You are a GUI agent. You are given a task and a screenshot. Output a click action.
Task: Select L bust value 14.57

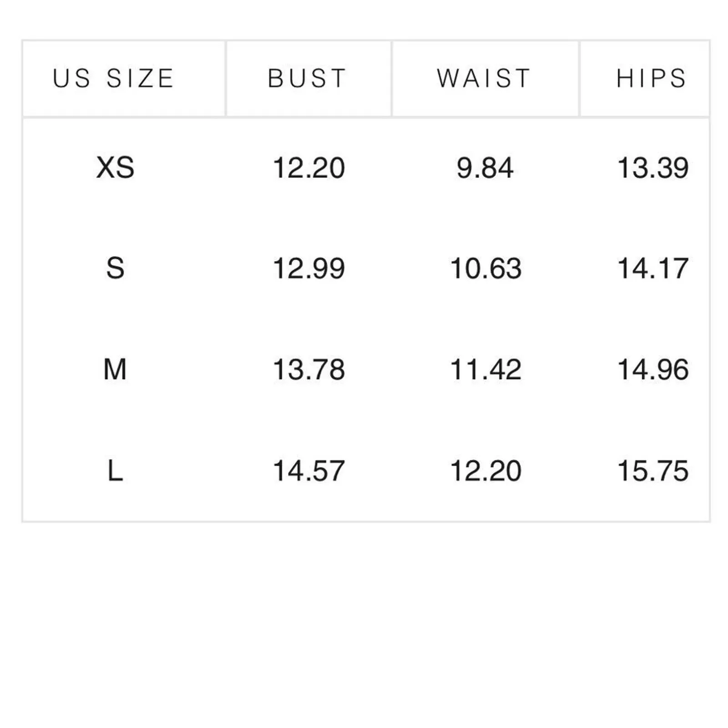click(x=308, y=470)
